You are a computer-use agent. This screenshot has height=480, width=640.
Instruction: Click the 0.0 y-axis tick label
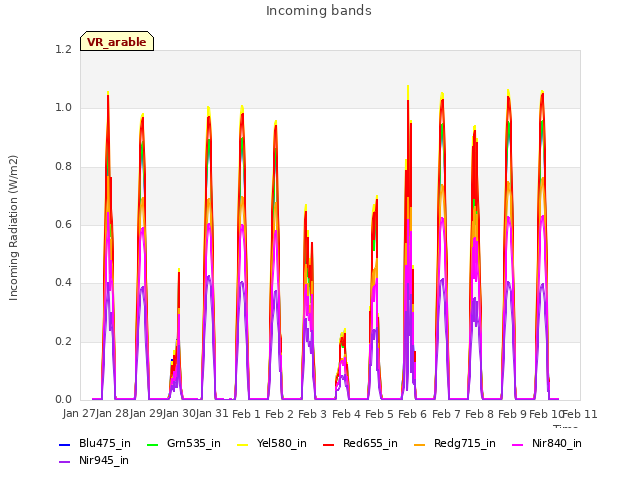(63, 400)
